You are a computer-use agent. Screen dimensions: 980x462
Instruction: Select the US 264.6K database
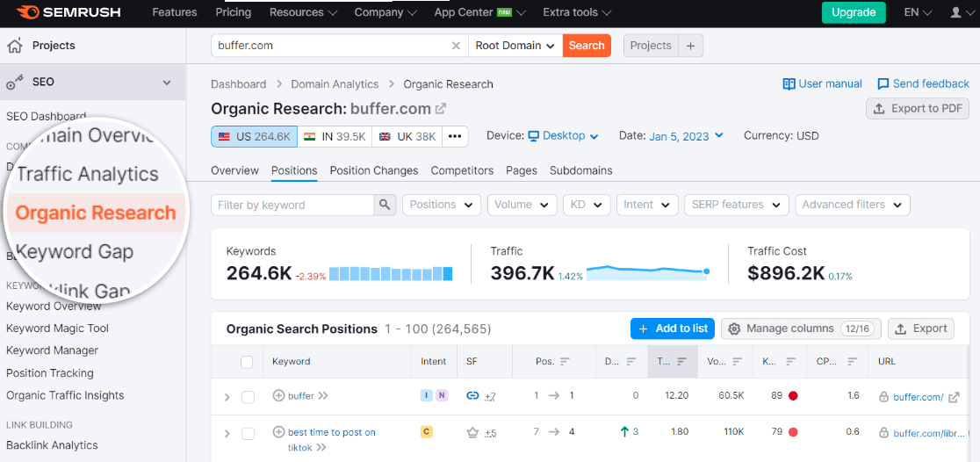(255, 136)
